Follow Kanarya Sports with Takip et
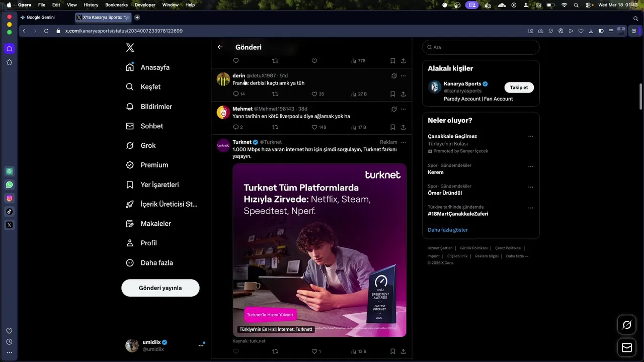 click(519, 87)
